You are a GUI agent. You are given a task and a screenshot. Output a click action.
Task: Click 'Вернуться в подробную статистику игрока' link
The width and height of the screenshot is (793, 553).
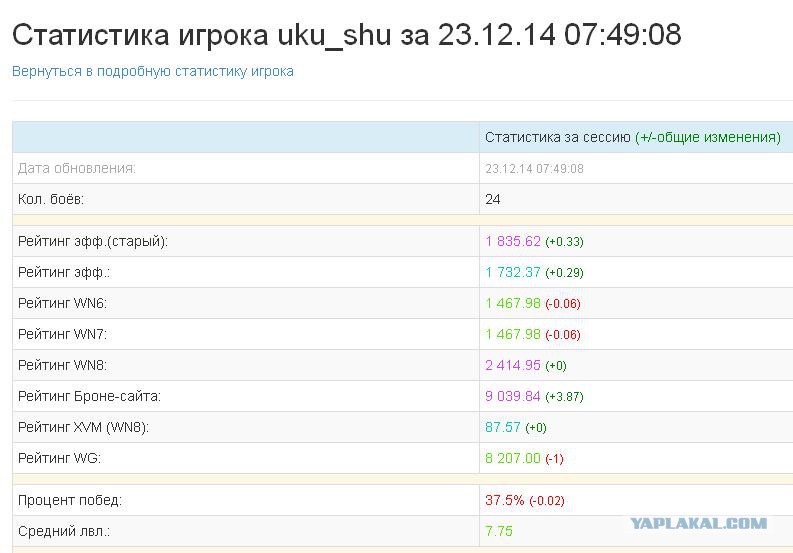point(153,71)
